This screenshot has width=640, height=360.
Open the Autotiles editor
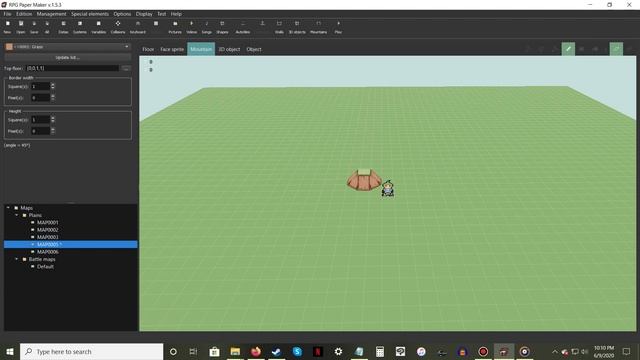[x=243, y=27]
